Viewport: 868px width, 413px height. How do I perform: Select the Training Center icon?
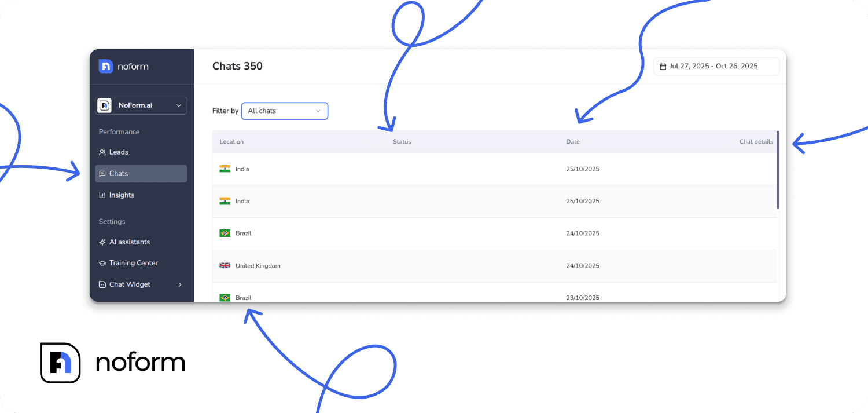click(x=102, y=262)
